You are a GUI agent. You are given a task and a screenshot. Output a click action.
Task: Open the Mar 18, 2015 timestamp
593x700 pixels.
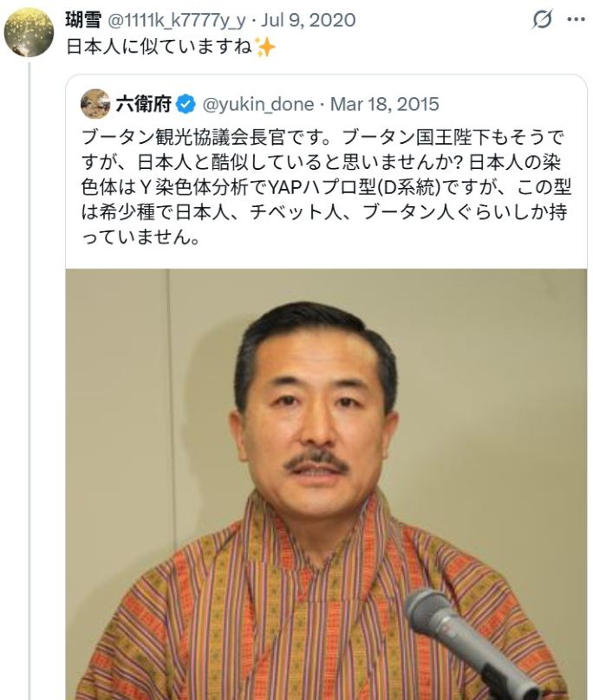click(384, 104)
